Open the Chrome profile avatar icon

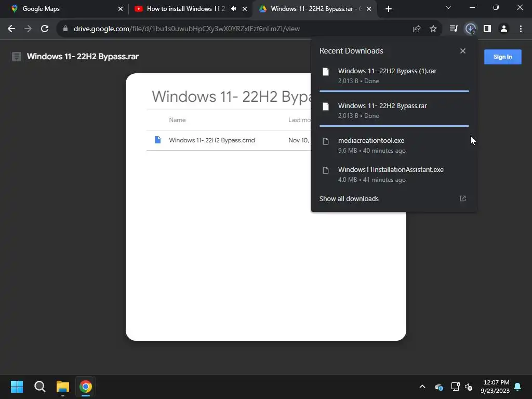[x=504, y=29]
